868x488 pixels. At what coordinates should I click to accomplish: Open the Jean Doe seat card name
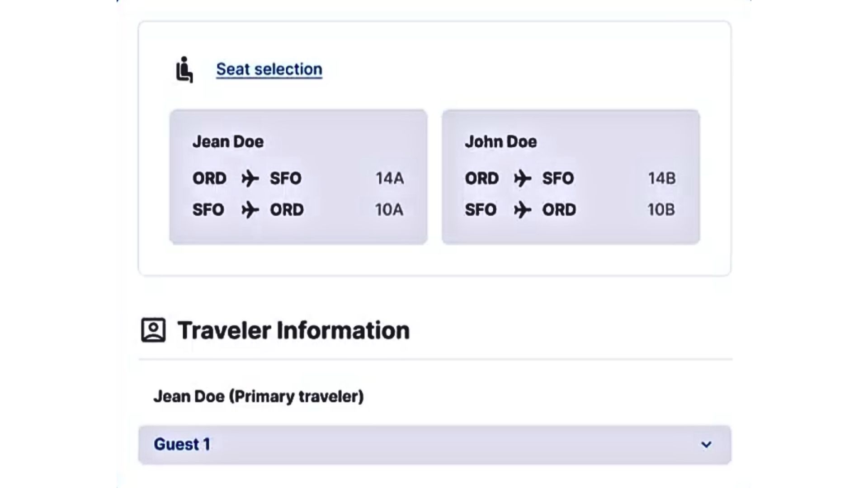pos(228,142)
